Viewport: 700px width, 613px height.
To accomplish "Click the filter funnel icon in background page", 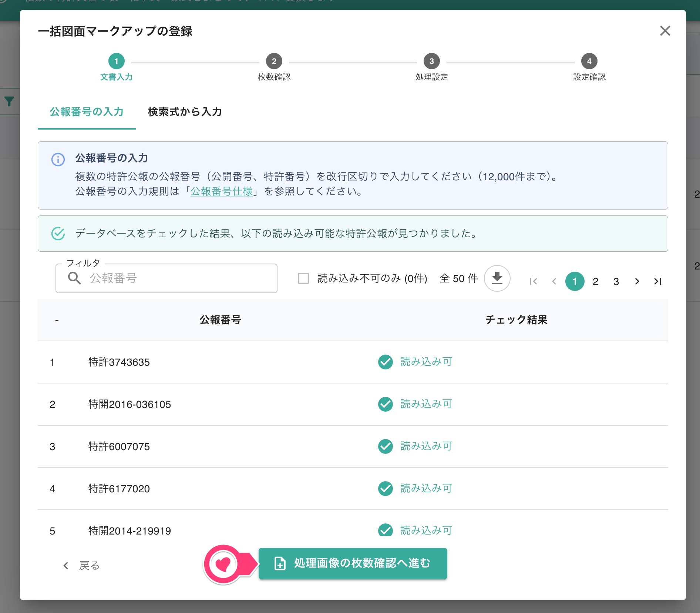I will (9, 101).
